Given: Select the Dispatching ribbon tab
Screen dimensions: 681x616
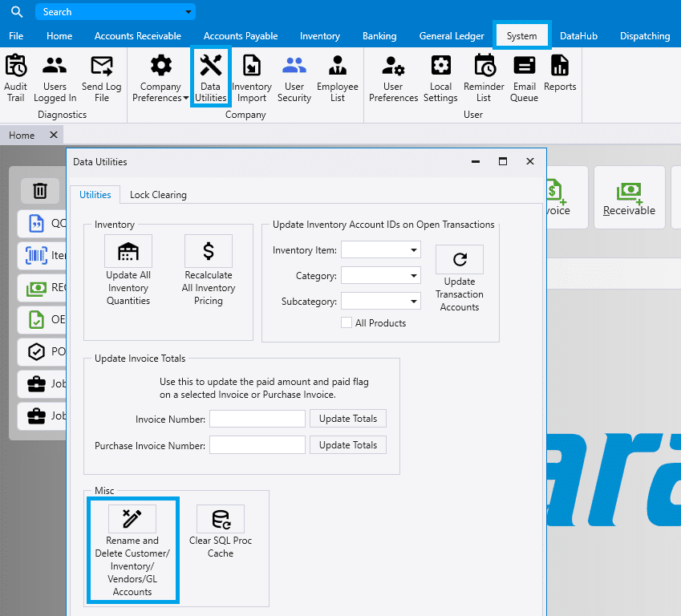Looking at the screenshot, I should (x=645, y=36).
